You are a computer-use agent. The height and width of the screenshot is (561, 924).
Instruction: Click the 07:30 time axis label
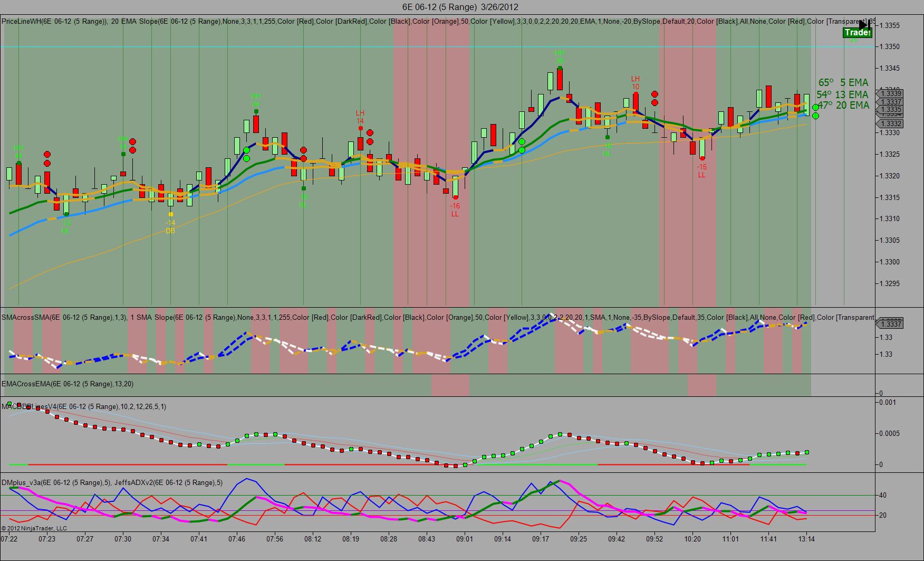(x=123, y=539)
